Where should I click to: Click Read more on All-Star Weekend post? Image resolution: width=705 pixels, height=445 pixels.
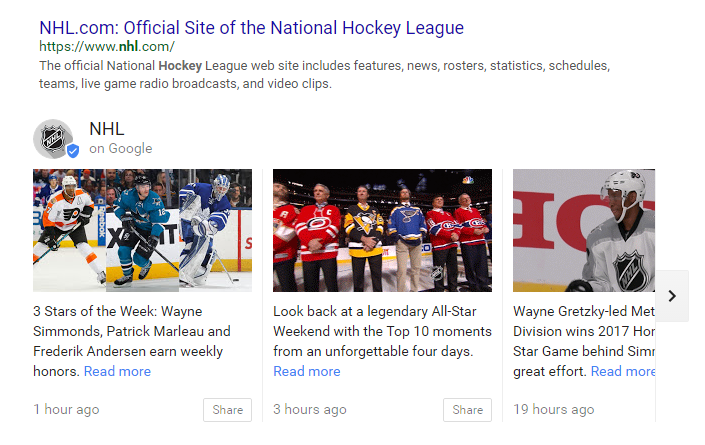[306, 371]
